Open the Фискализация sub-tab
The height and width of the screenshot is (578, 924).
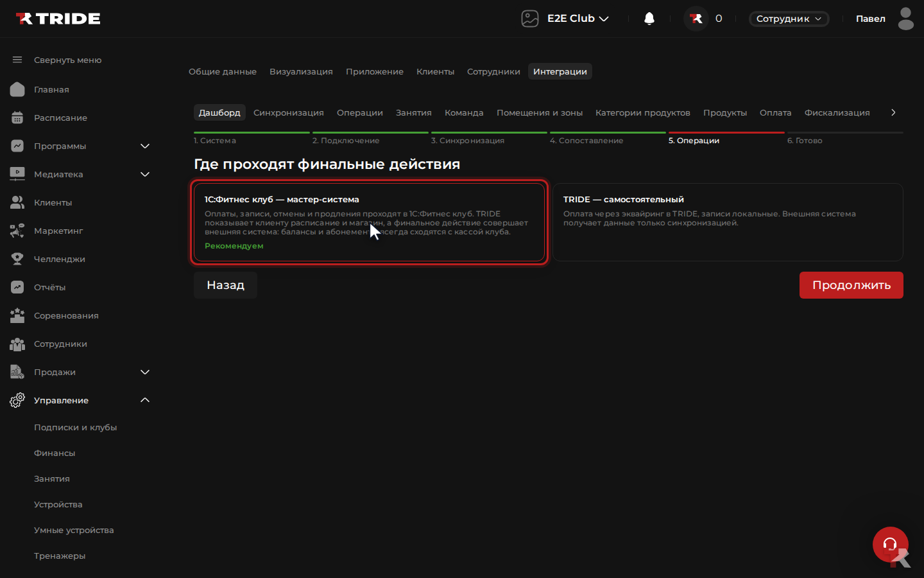[x=837, y=112]
